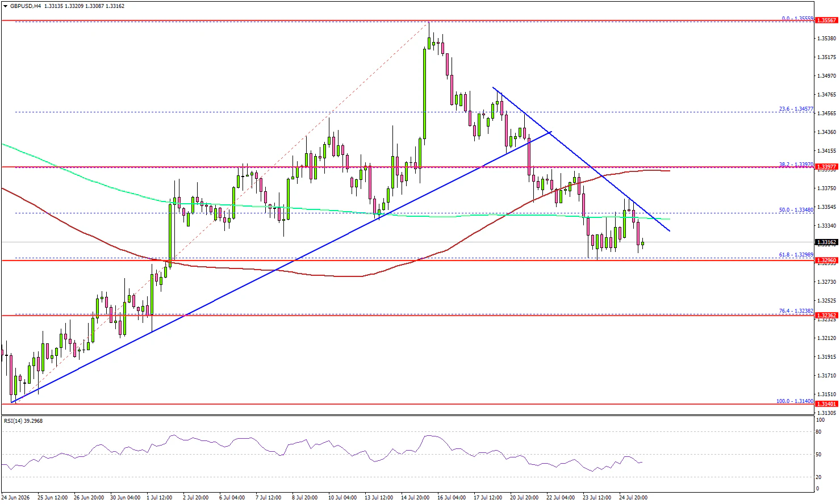Click the red 1.32362 price level tag
This screenshot has width=840, height=504.
pos(826,315)
